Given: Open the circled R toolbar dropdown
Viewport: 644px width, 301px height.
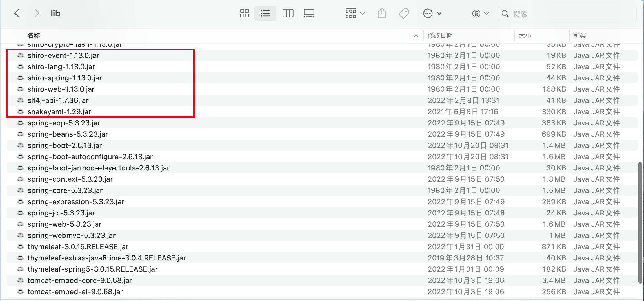Looking at the screenshot, I should pos(480,14).
